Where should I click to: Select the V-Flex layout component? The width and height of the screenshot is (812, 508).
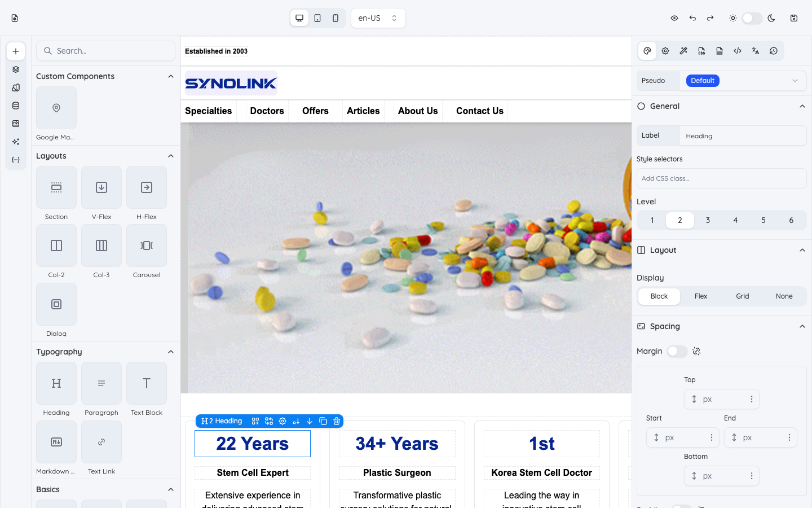(101, 187)
